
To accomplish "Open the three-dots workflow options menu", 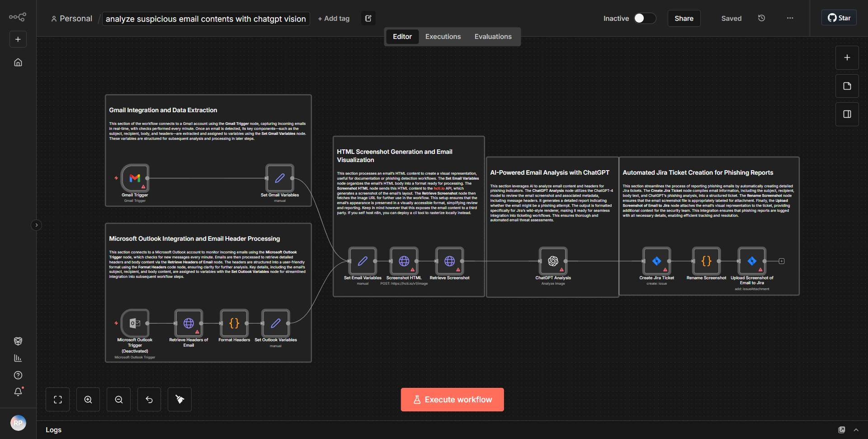I will click(x=789, y=18).
